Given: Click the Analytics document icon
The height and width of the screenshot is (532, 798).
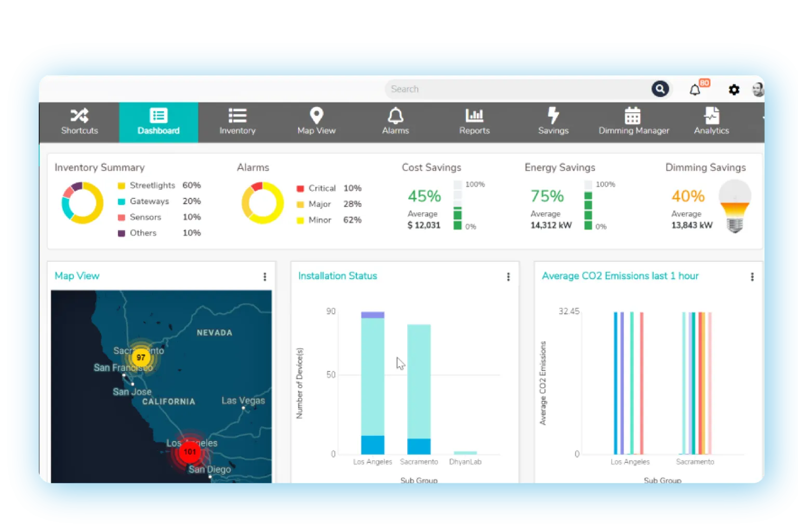Looking at the screenshot, I should [712, 115].
